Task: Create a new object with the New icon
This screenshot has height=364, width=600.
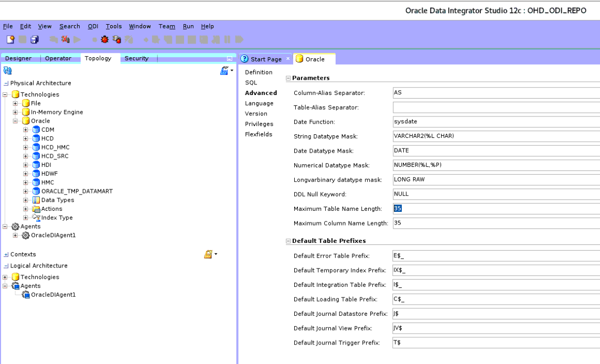Action: pos(9,39)
